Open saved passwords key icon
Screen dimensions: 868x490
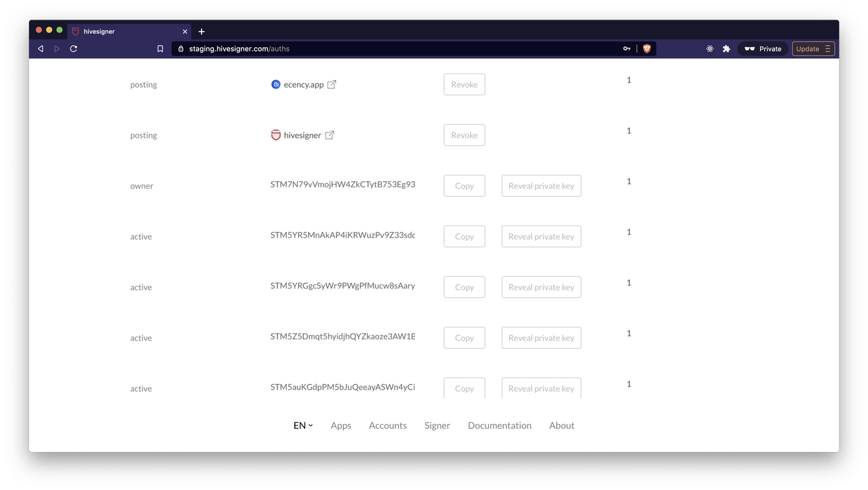coord(627,49)
